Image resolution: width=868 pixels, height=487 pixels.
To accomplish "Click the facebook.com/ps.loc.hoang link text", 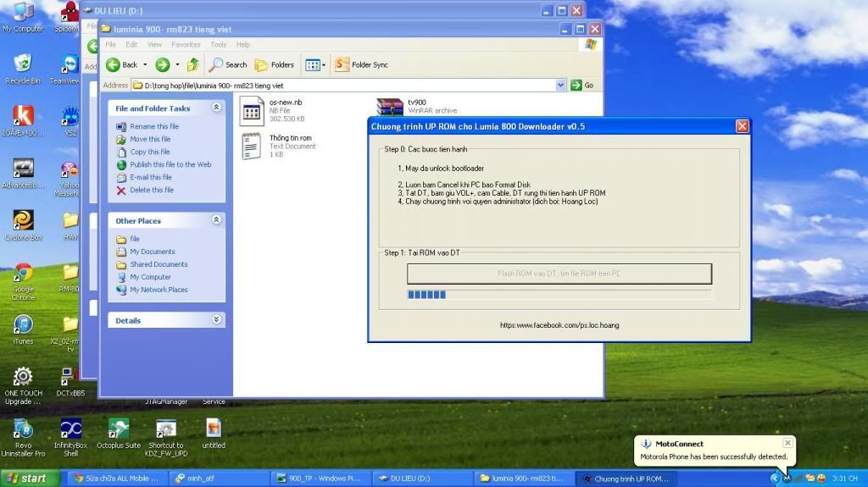I will coord(559,325).
